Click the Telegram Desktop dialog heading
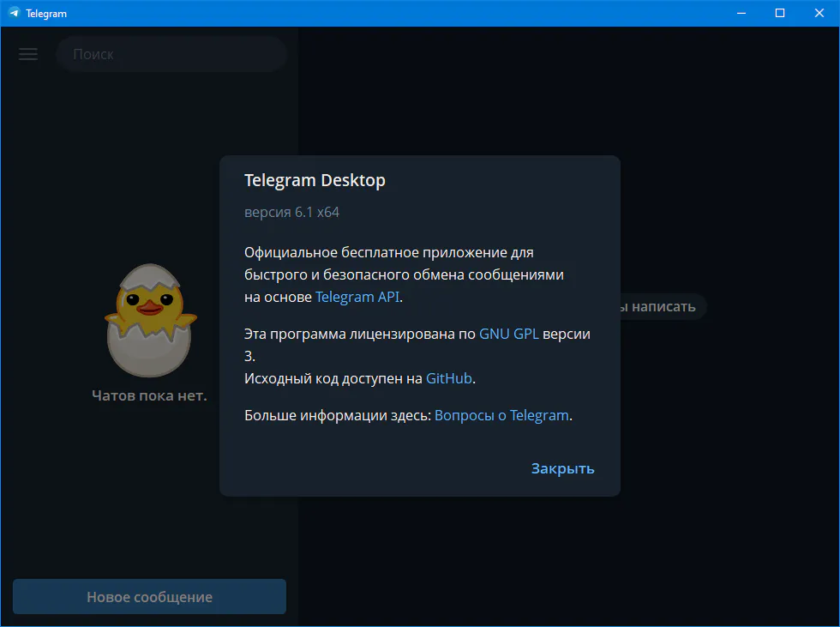The width and height of the screenshot is (840, 627). (x=315, y=180)
